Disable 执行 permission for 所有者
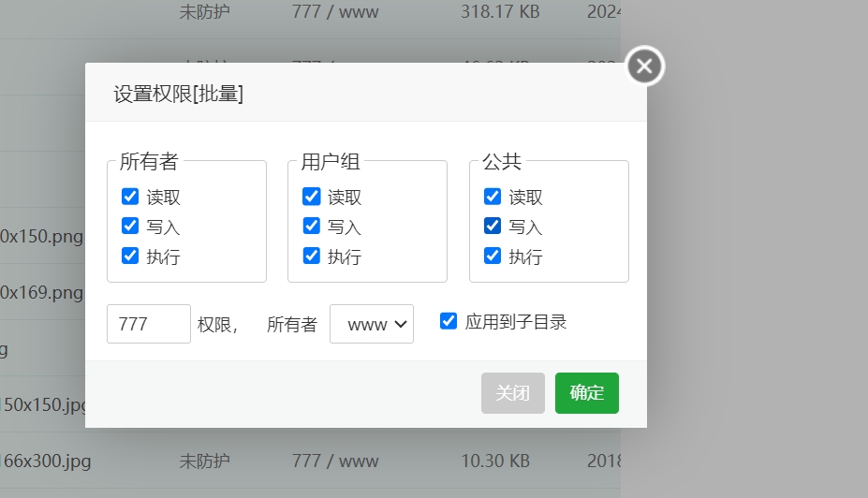Screen dimensions: 868x498 click(130, 256)
